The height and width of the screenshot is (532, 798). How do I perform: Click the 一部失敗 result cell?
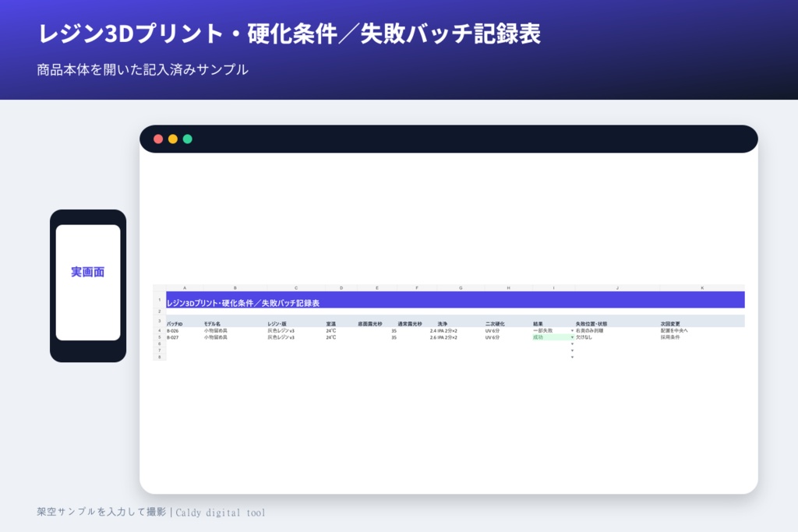[553, 330]
